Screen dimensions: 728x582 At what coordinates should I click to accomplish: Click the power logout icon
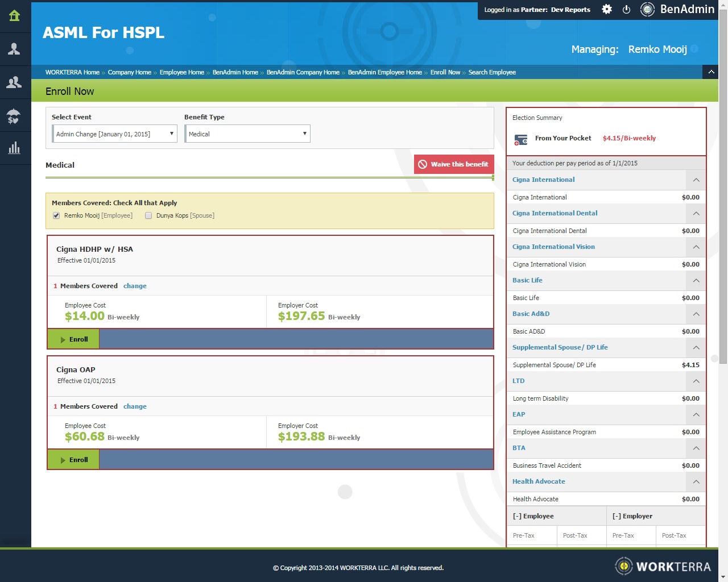[626, 10]
